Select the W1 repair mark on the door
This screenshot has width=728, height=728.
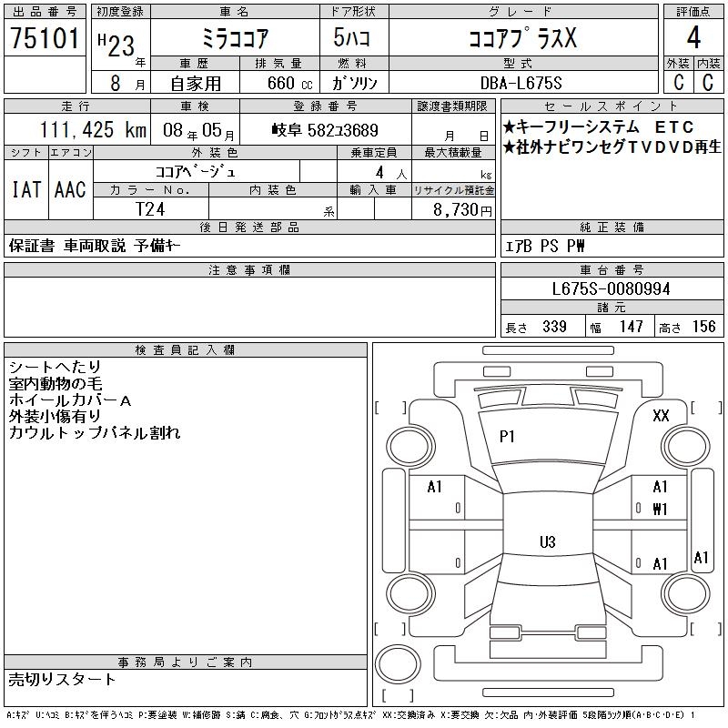coord(660,510)
